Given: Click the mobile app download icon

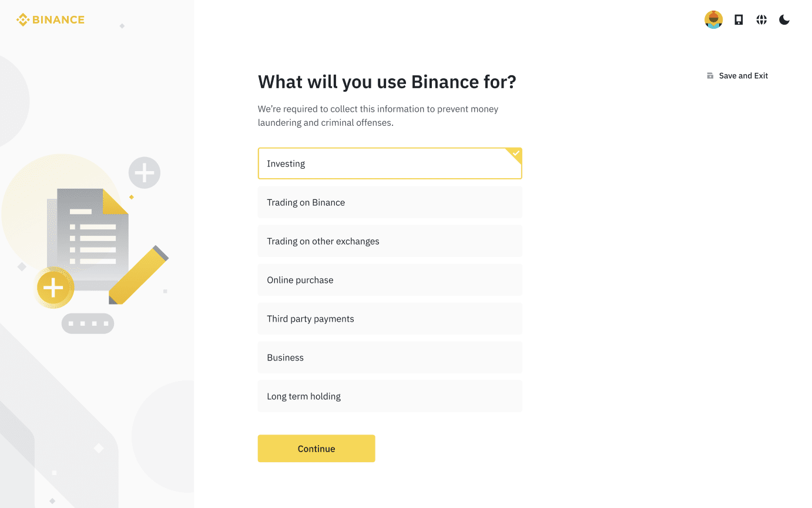Looking at the screenshot, I should tap(739, 20).
